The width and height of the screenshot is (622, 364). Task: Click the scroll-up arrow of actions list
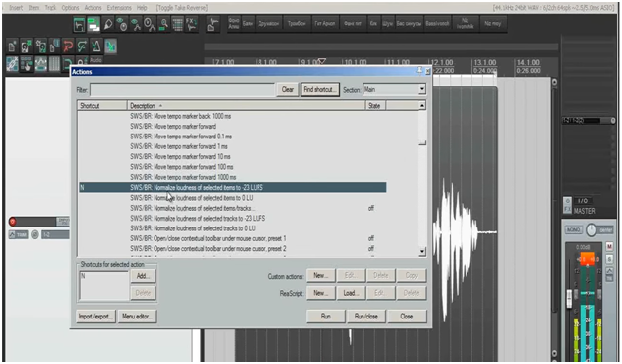pyautogui.click(x=422, y=106)
